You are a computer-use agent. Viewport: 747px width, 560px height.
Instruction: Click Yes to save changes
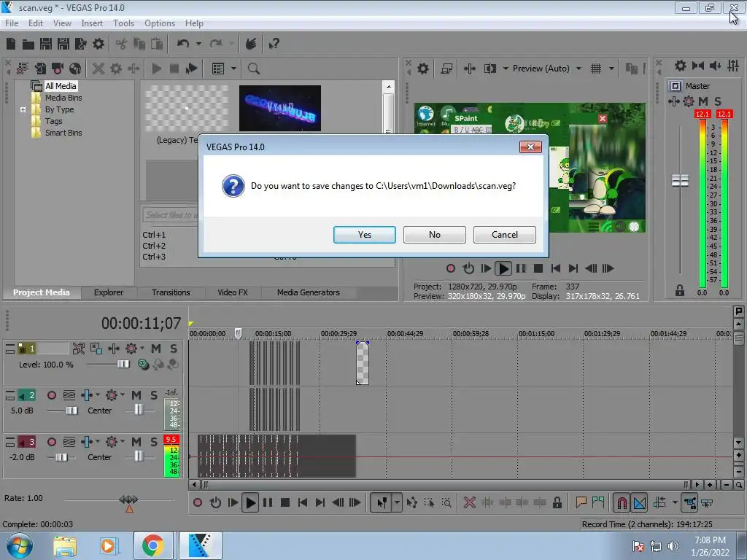click(365, 234)
